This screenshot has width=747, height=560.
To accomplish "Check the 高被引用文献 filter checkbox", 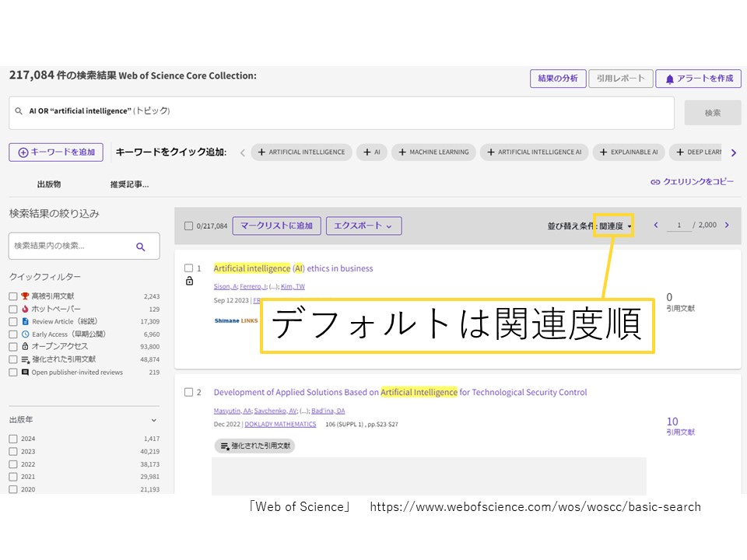I will pos(13,296).
